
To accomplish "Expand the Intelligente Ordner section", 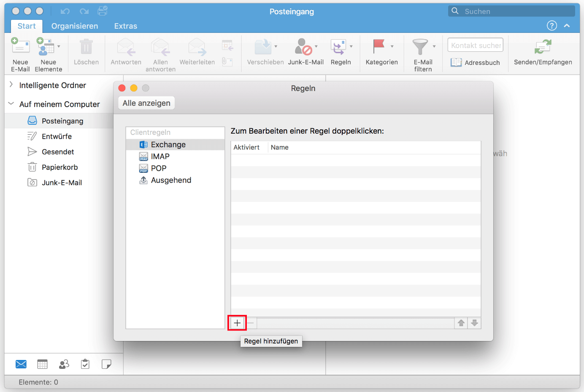I will [11, 85].
